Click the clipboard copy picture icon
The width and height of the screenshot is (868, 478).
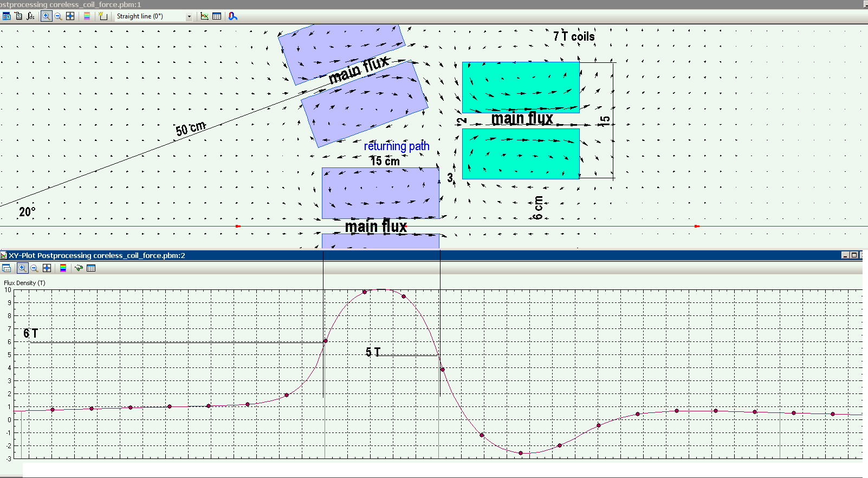tap(18, 16)
